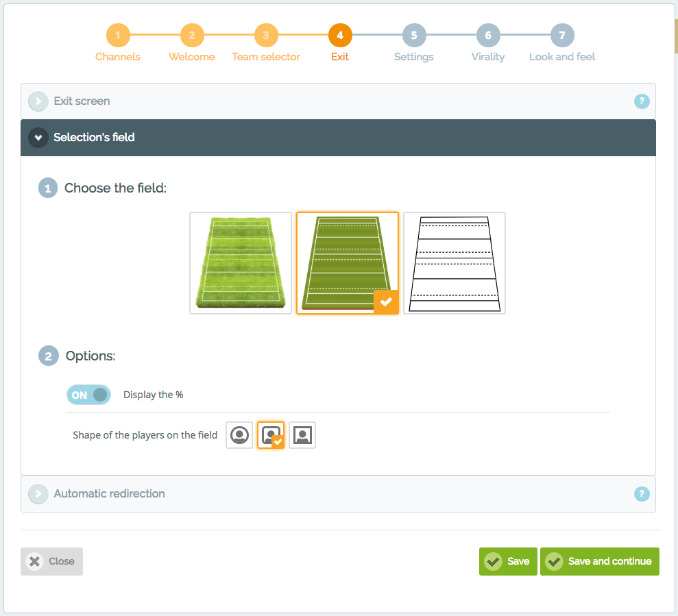The height and width of the screenshot is (616, 678).
Task: Select the square player shape
Action: [x=302, y=435]
